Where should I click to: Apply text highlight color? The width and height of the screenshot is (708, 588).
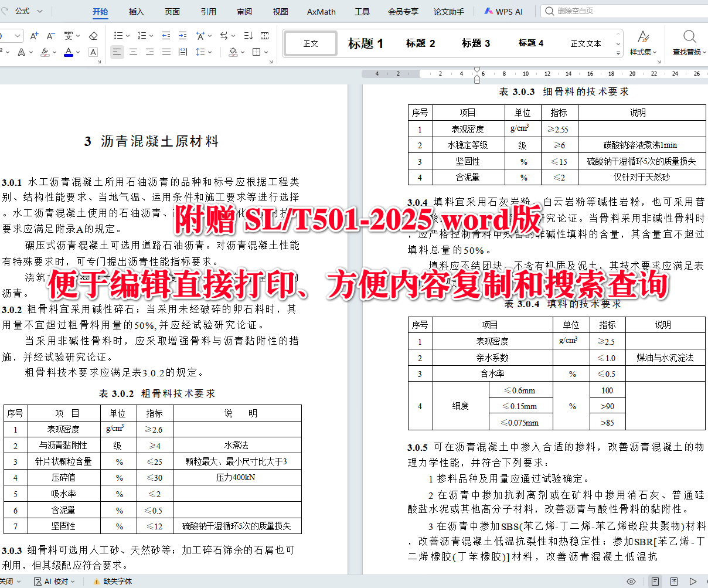tap(45, 52)
